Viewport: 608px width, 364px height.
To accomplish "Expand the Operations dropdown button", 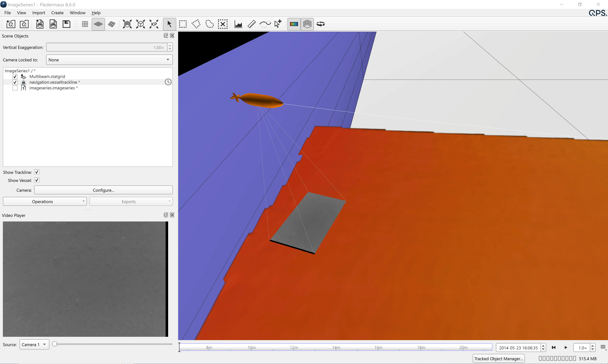I will 45,202.
